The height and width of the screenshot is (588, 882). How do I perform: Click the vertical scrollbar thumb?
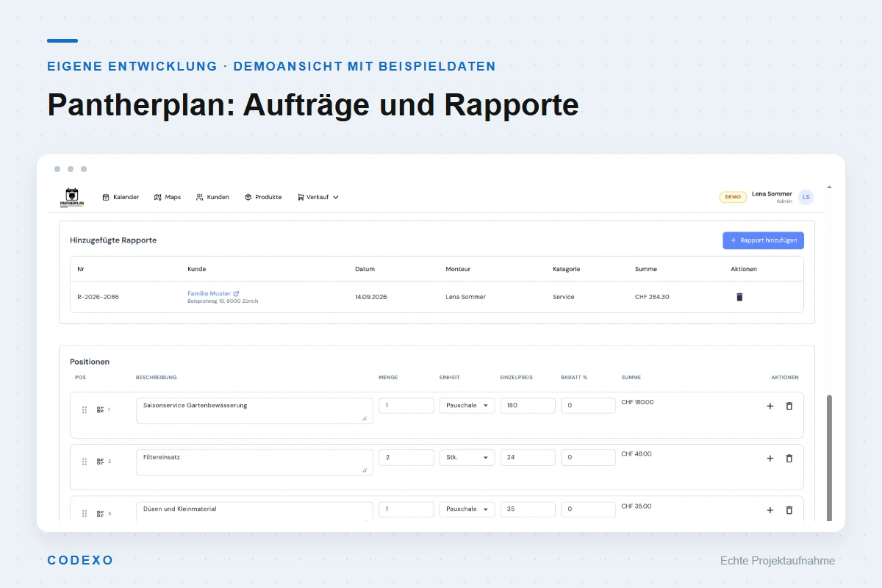831,457
